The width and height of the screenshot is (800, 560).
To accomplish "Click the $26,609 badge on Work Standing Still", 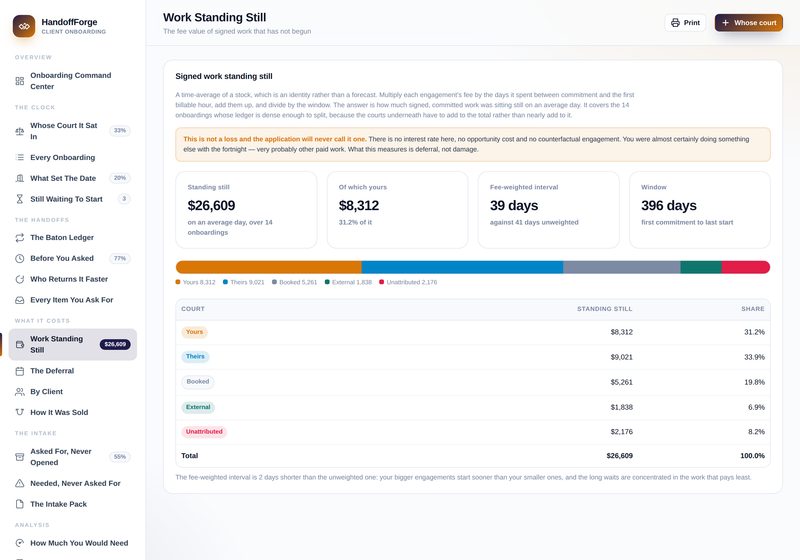I will point(115,345).
